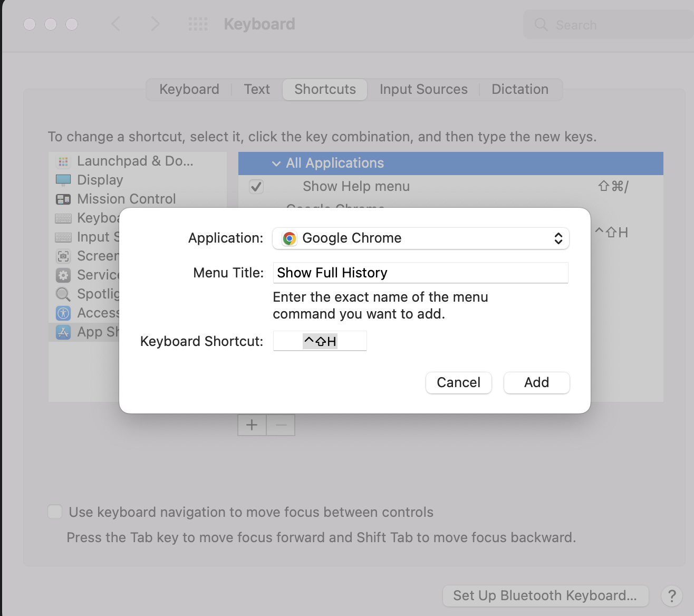Open the Text tab

click(x=257, y=89)
